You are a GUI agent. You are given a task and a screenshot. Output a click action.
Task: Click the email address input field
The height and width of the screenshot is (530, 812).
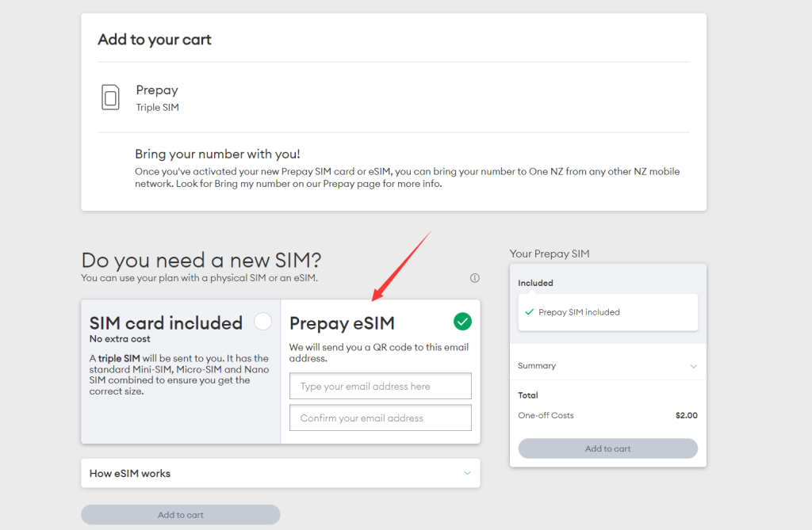(x=380, y=386)
